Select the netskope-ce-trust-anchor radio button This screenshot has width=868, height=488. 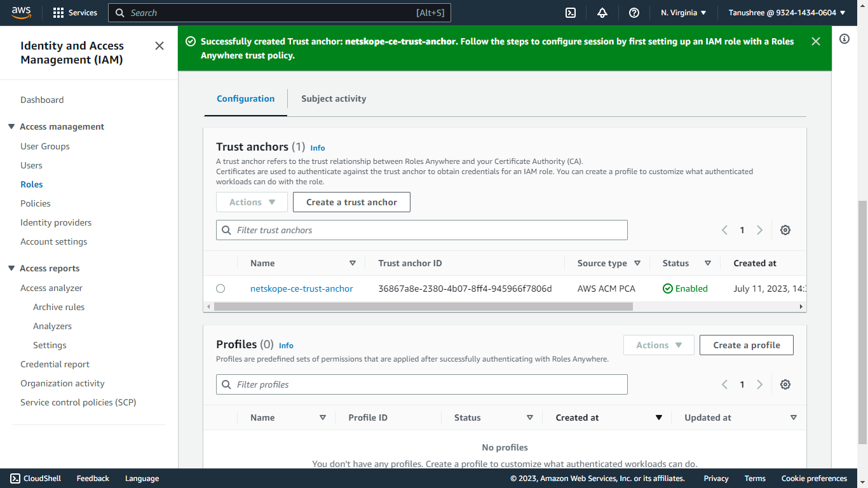[220, 288]
